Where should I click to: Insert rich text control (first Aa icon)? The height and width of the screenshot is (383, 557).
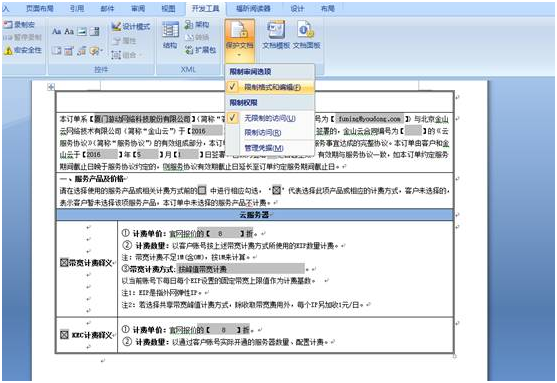(56, 31)
